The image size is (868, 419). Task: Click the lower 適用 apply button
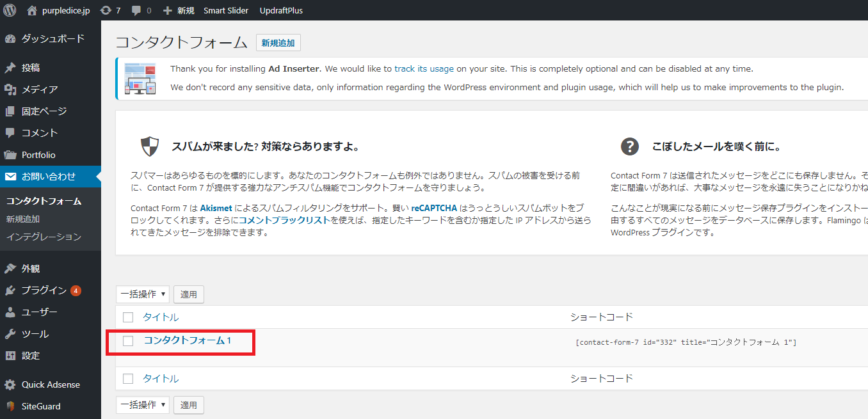tap(189, 405)
